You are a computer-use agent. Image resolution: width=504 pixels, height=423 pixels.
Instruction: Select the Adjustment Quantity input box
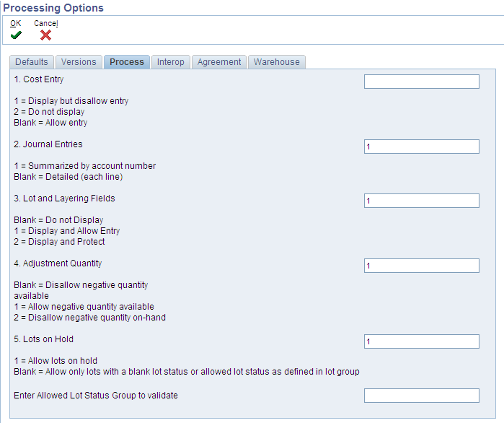click(x=422, y=266)
